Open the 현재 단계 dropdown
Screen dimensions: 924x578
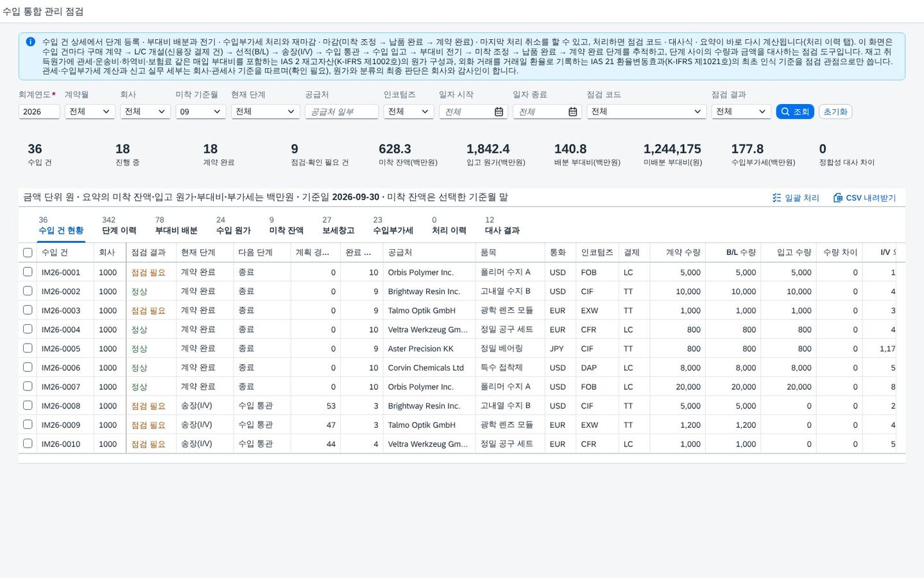click(266, 112)
